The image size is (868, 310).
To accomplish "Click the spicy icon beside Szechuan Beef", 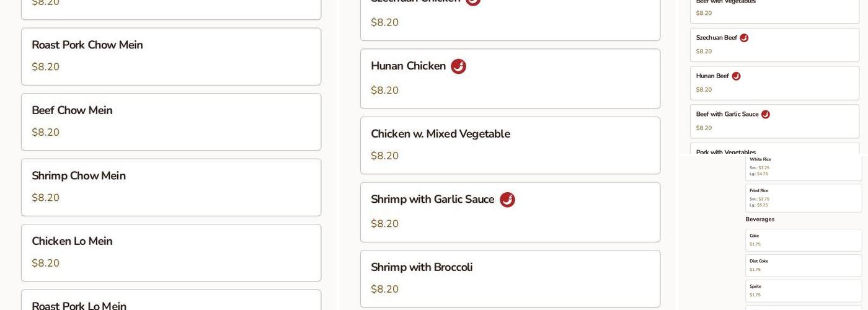I will click(x=744, y=38).
